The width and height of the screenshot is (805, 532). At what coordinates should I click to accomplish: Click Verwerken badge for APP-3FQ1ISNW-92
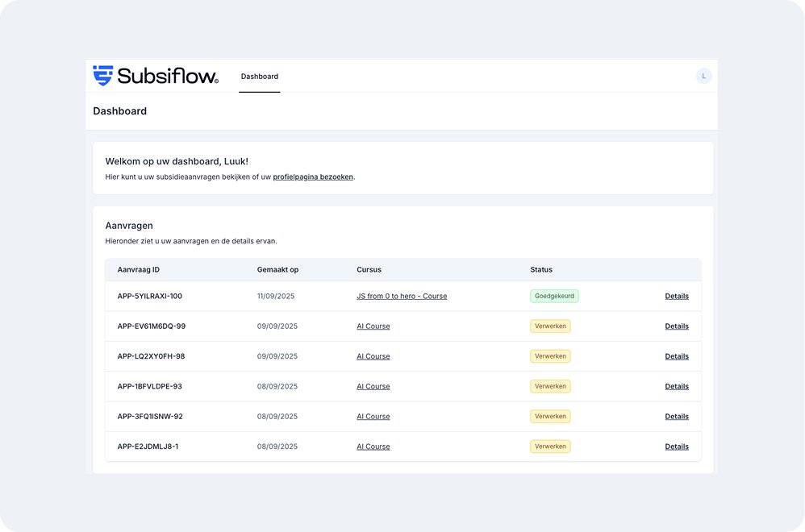coord(550,416)
